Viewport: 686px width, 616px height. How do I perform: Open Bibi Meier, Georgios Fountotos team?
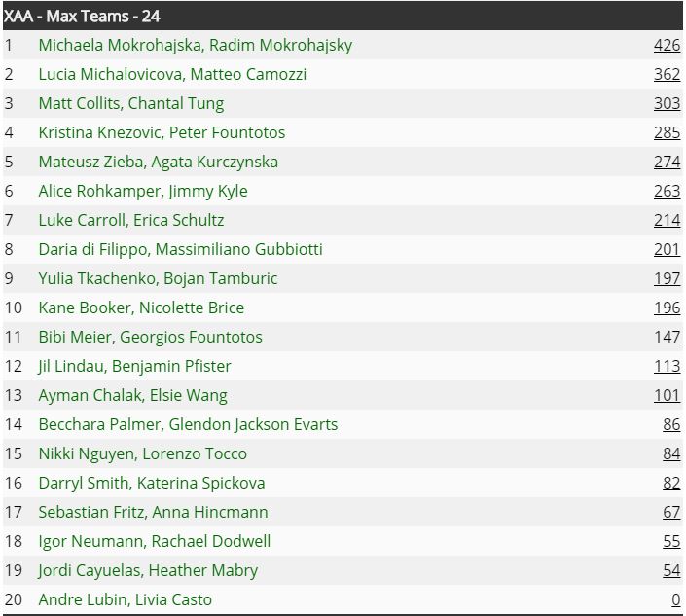(151, 338)
